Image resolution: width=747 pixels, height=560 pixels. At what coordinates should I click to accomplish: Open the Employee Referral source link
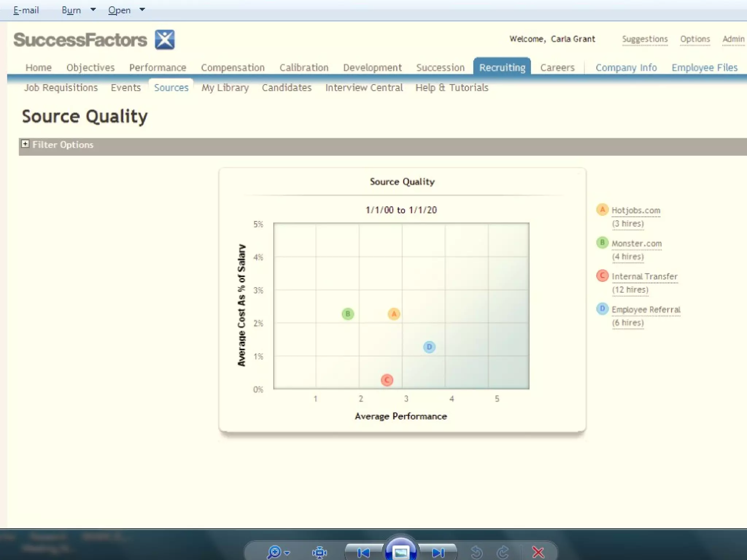click(646, 310)
